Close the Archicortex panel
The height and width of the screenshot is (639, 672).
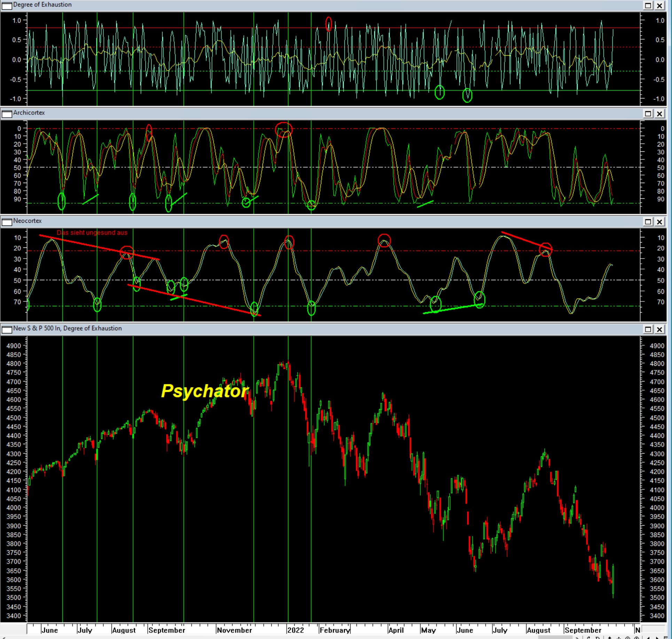pyautogui.click(x=659, y=113)
